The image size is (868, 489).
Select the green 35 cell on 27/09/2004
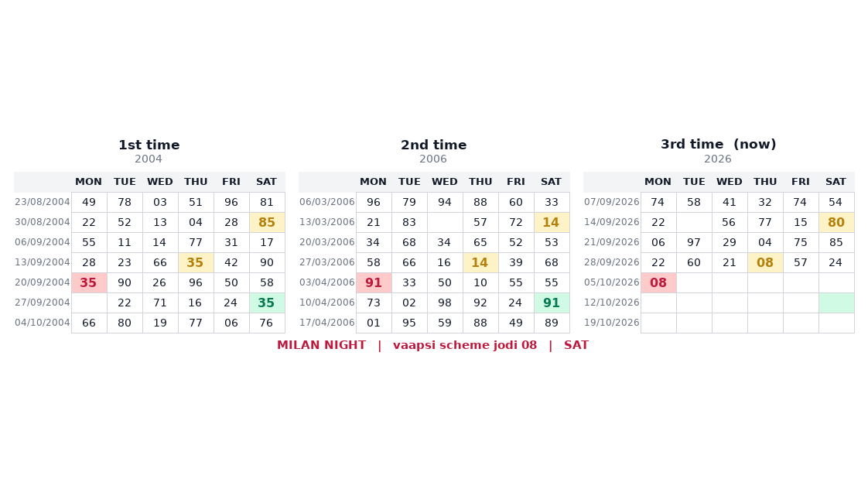(x=268, y=303)
